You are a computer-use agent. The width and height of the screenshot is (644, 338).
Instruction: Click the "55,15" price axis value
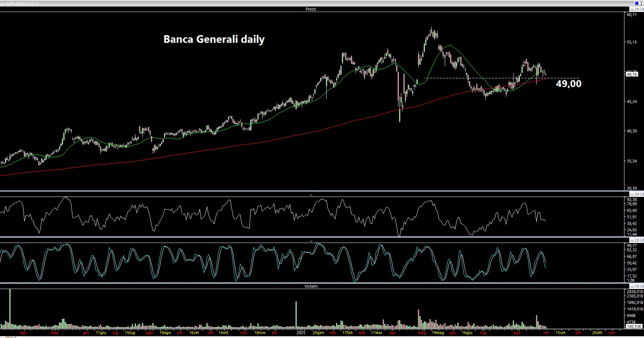coord(632,42)
